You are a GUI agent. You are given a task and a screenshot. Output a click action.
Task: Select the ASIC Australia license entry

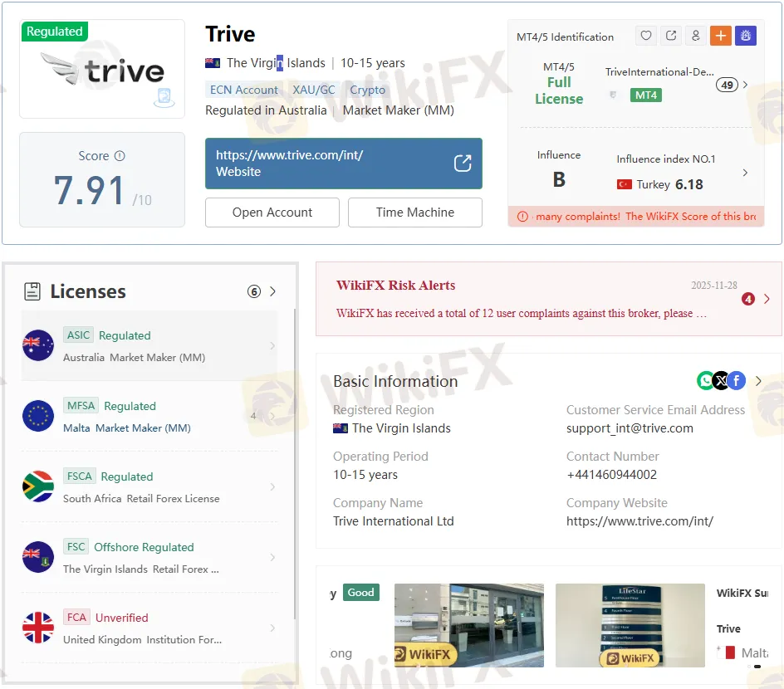pos(149,346)
